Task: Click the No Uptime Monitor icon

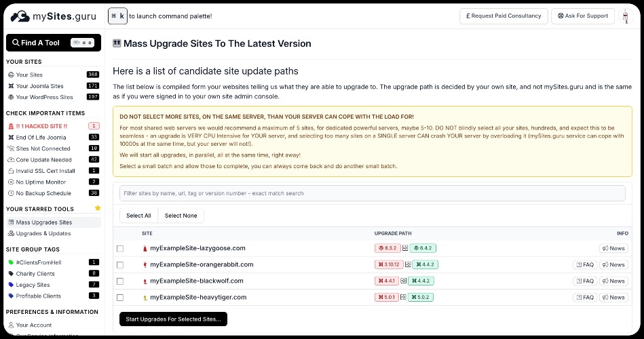Action: tap(11, 182)
